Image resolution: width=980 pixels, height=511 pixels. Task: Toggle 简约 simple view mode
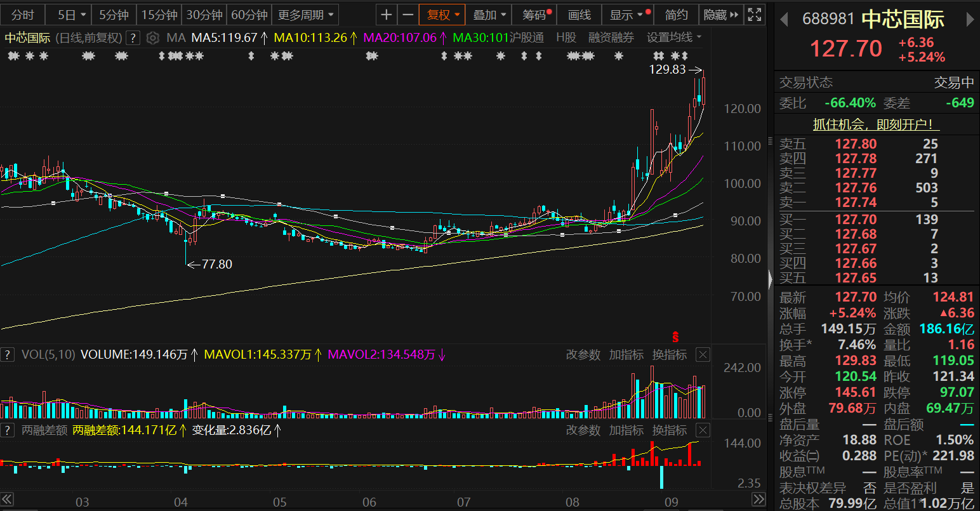(x=676, y=15)
